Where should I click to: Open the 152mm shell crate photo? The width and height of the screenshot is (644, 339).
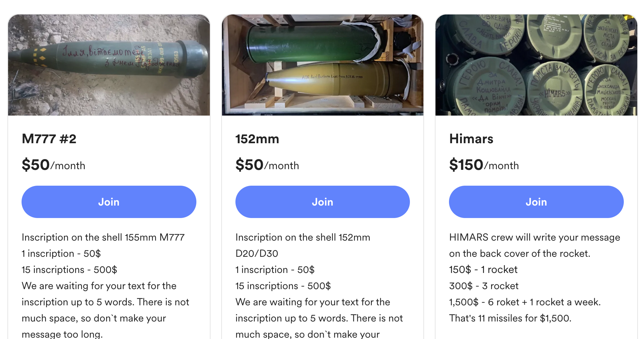pyautogui.click(x=322, y=65)
